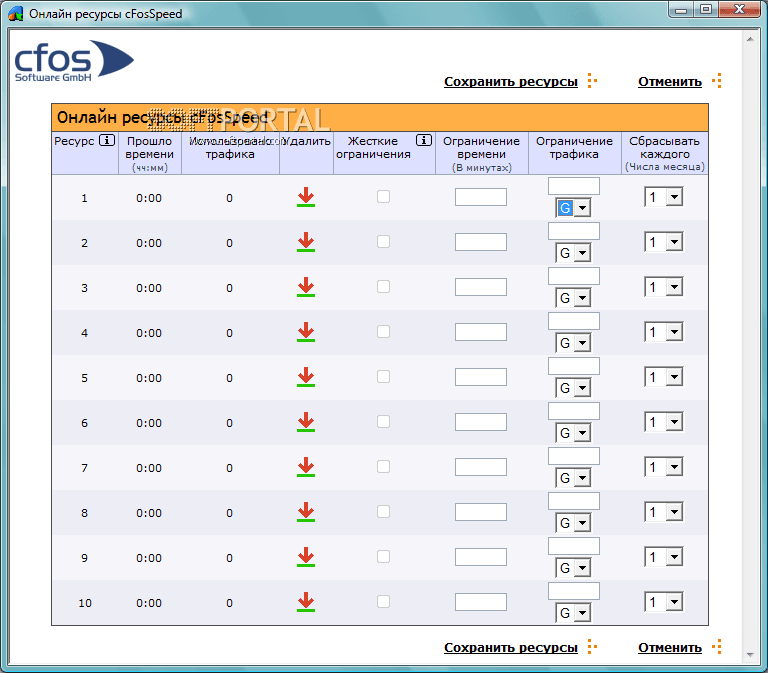Click the delete arrow for resource 4

(x=306, y=332)
